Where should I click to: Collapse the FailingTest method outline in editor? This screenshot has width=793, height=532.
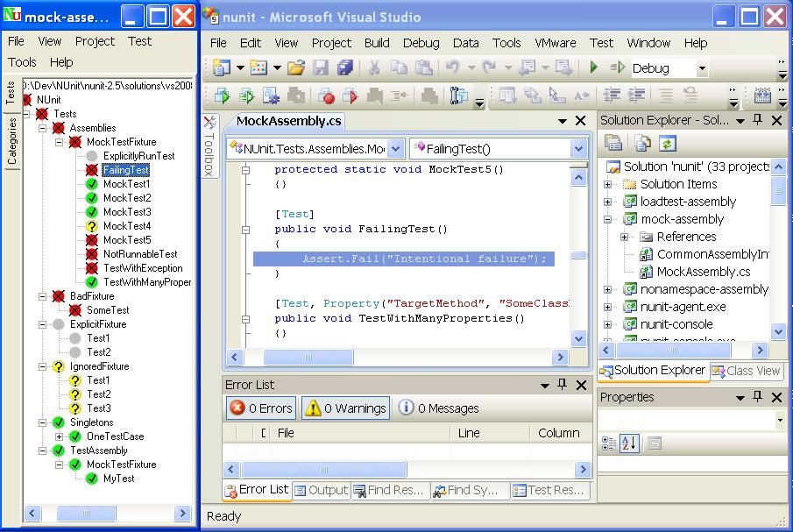[246, 230]
